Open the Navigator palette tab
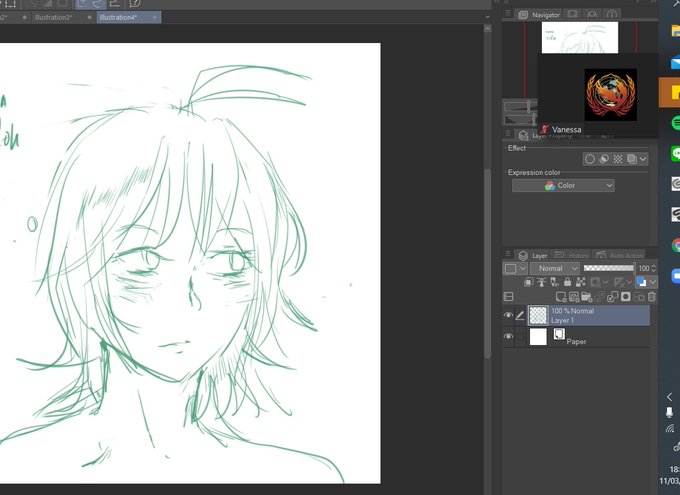Viewport: 680px width, 495px height. (x=539, y=15)
